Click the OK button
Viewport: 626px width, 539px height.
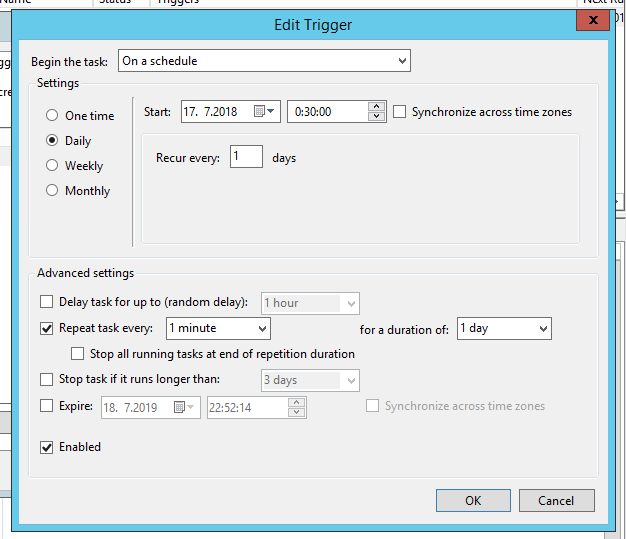pyautogui.click(x=473, y=500)
